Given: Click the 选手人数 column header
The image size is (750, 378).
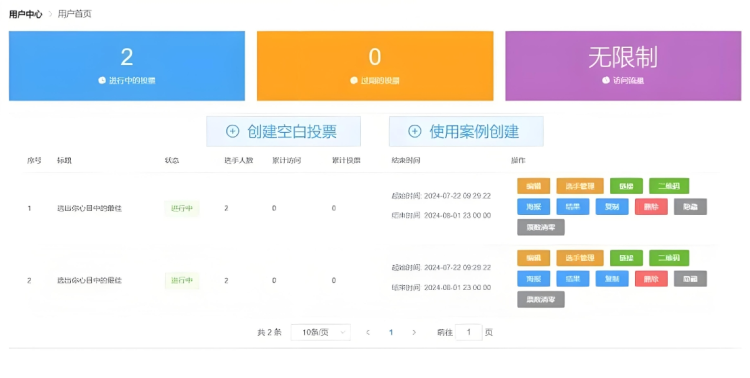Looking at the screenshot, I should [239, 160].
